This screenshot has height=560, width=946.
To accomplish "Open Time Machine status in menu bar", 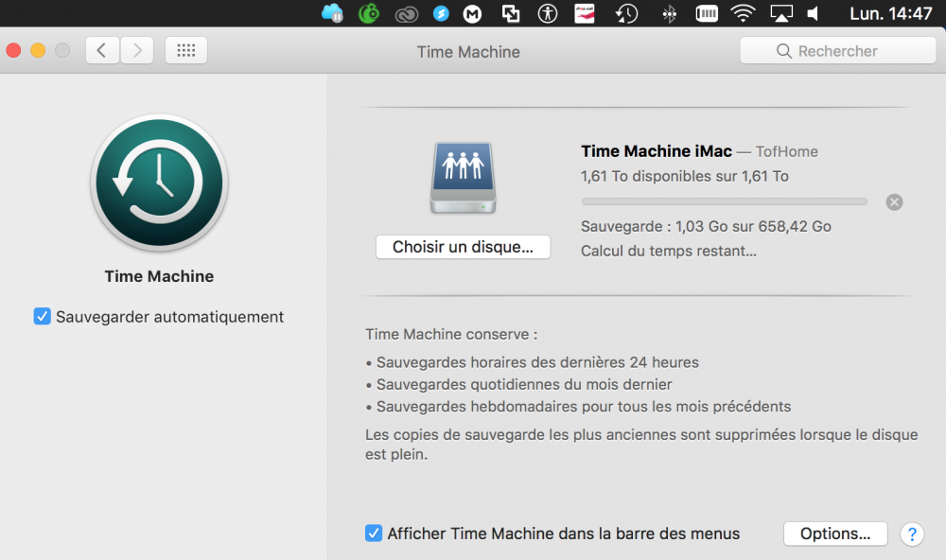I will point(626,13).
